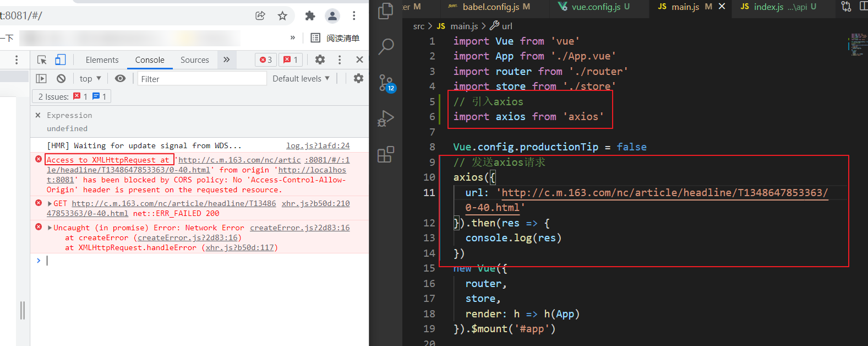Viewport: 868px width, 346px height.
Task: Open the Chrome three-dot menu
Action: 354,16
